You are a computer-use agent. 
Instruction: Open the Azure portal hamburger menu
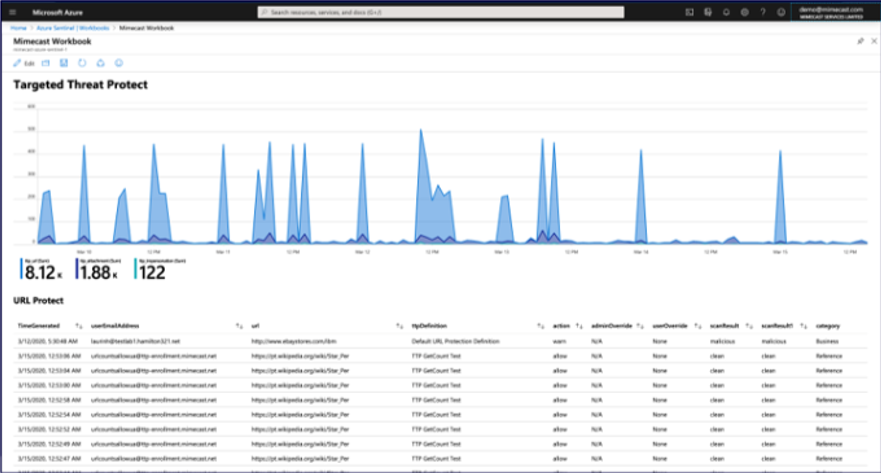point(13,12)
